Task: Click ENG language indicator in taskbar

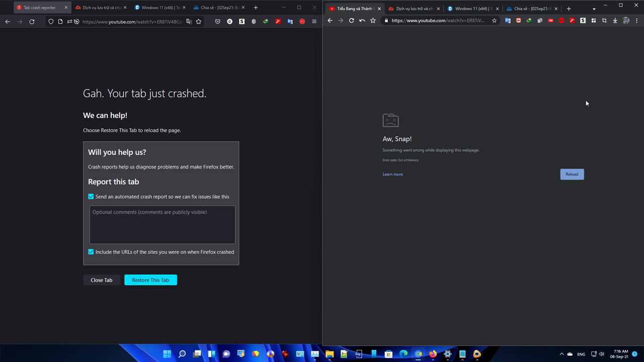Action: (x=581, y=354)
